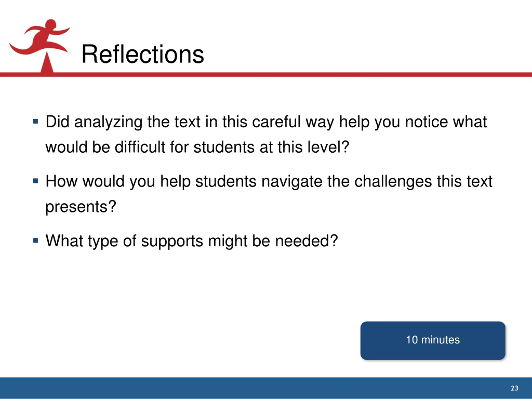Click the red hurdle triangle base

(x=47, y=63)
